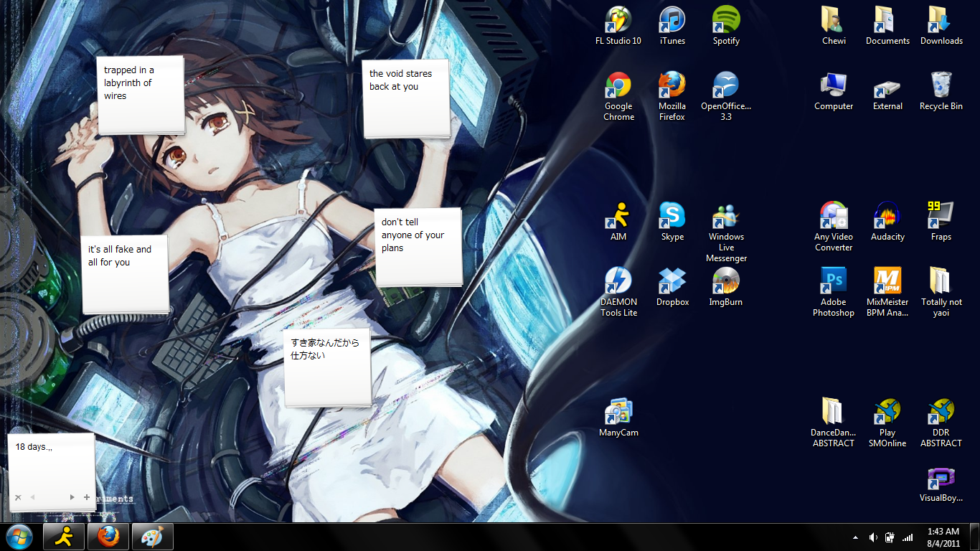Open the Skype desktop shortcut
Image resolution: width=980 pixels, height=551 pixels.
point(672,222)
